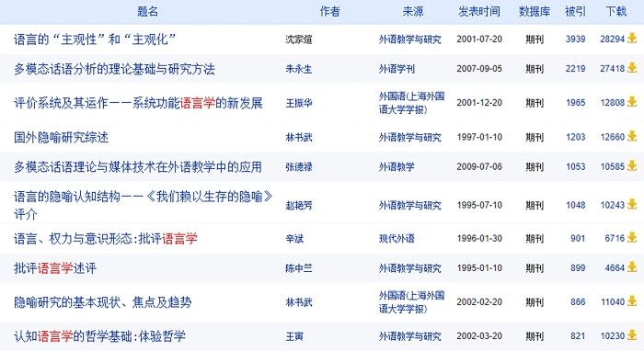
Task: Download 国外隐喻研究综述 using the arrow icon
Action: 632,136
